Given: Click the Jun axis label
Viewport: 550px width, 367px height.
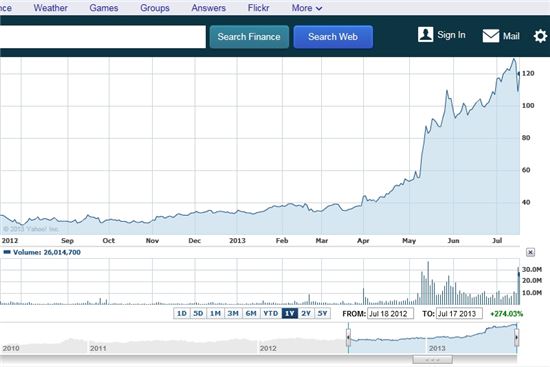Looking at the screenshot, I should [x=454, y=241].
